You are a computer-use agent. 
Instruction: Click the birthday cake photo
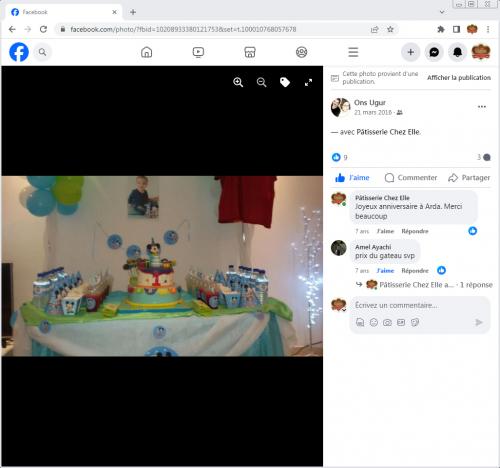(162, 266)
